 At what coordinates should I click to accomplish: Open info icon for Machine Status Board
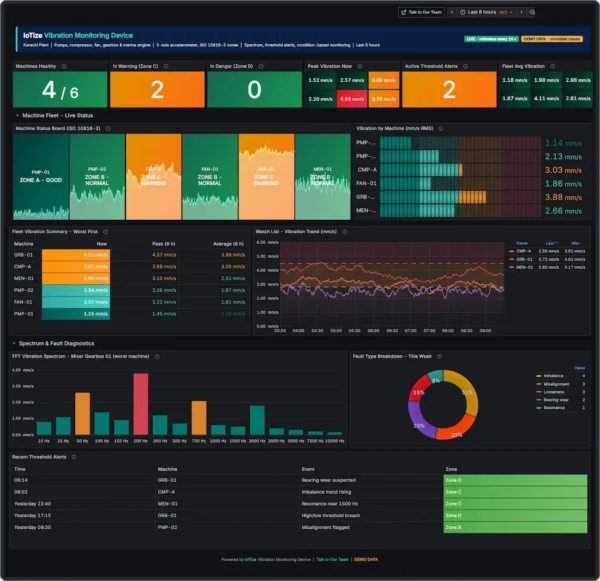click(x=108, y=129)
